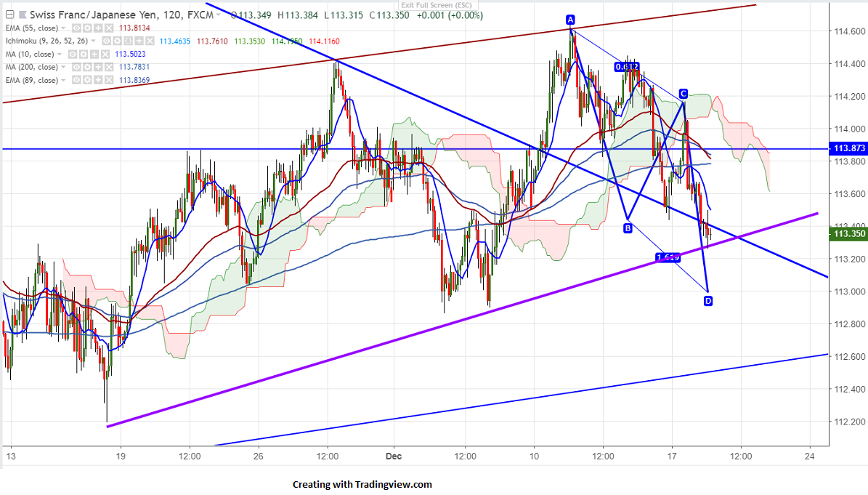The image size is (868, 495).
Task: Remove the Ichimoku indicator
Action: (150, 41)
